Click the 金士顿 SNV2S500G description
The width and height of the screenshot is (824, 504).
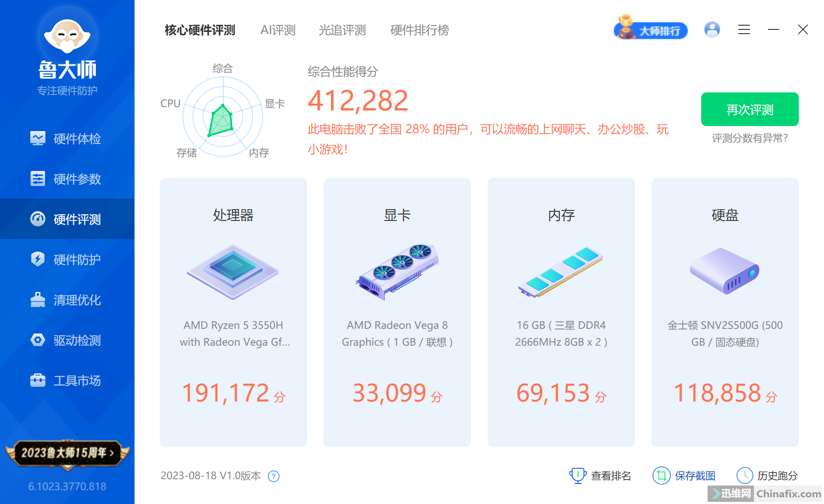[x=725, y=333]
